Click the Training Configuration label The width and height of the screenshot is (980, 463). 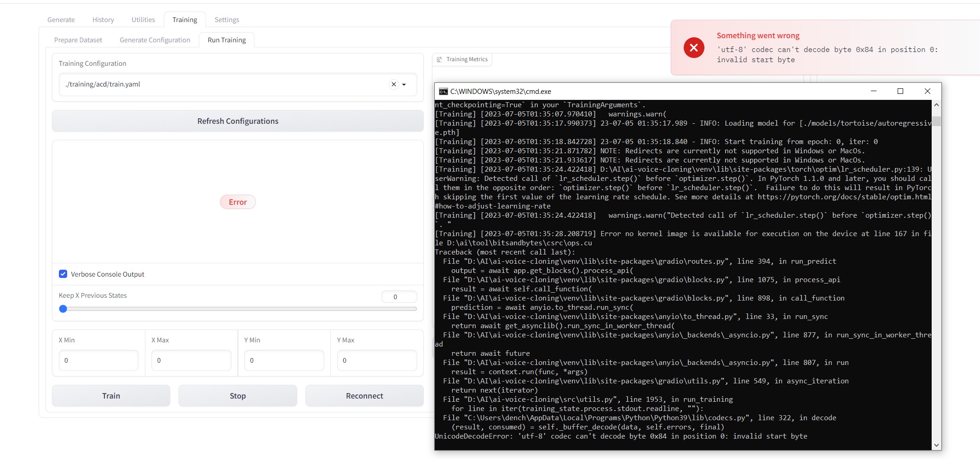92,64
